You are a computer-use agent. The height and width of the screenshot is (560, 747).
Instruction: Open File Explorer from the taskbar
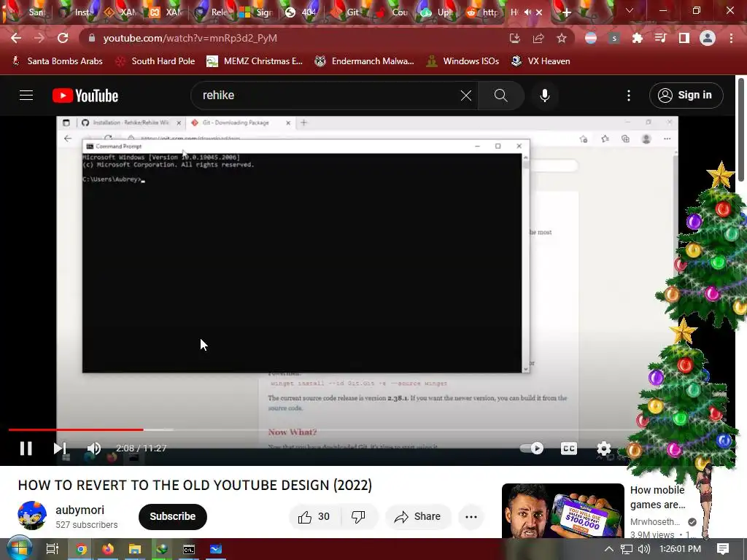click(x=135, y=549)
